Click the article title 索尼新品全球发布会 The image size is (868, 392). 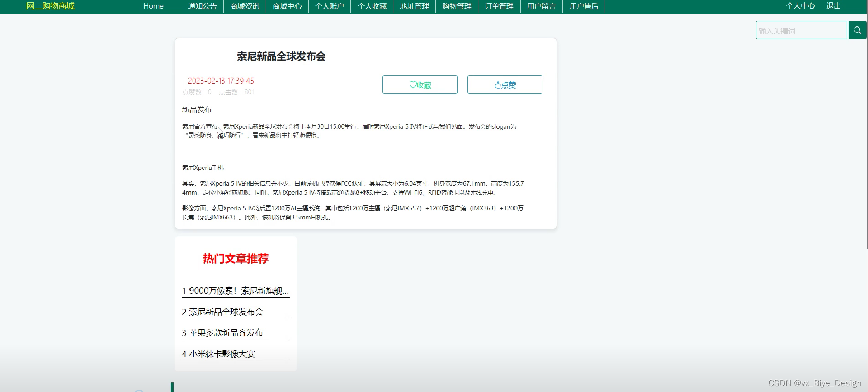(x=281, y=56)
